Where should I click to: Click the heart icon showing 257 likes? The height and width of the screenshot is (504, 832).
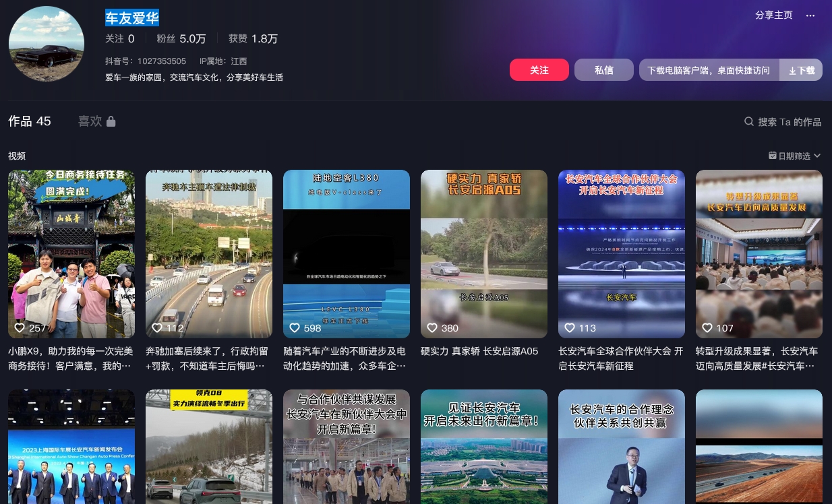click(20, 327)
